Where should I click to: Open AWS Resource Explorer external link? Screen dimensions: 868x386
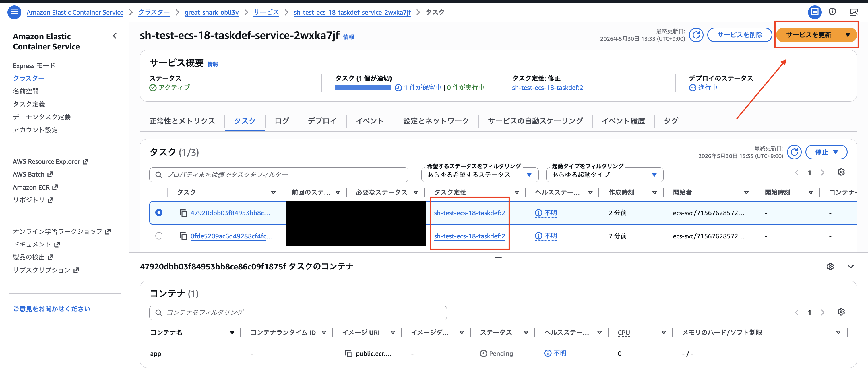tap(51, 161)
